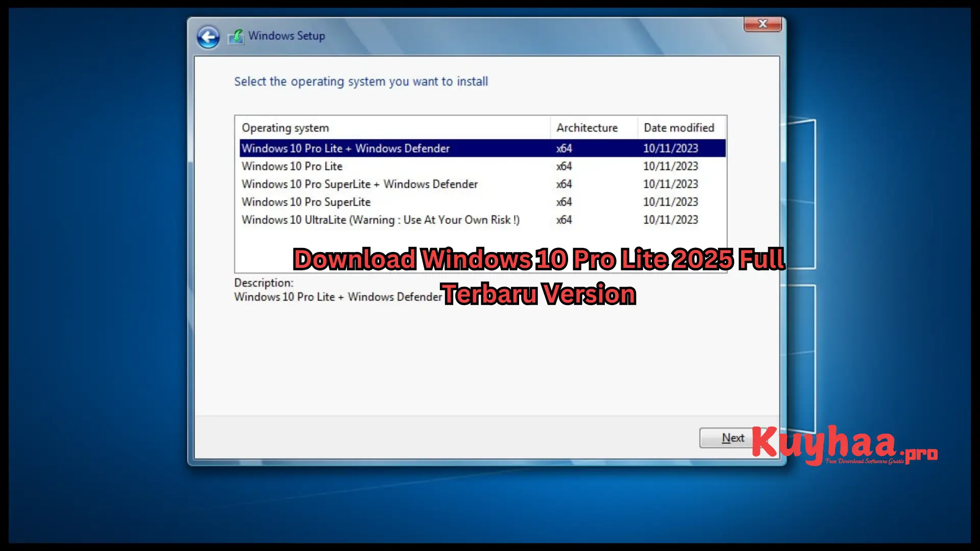This screenshot has width=980, height=551.
Task: Click the Architecture column header
Action: click(x=594, y=128)
